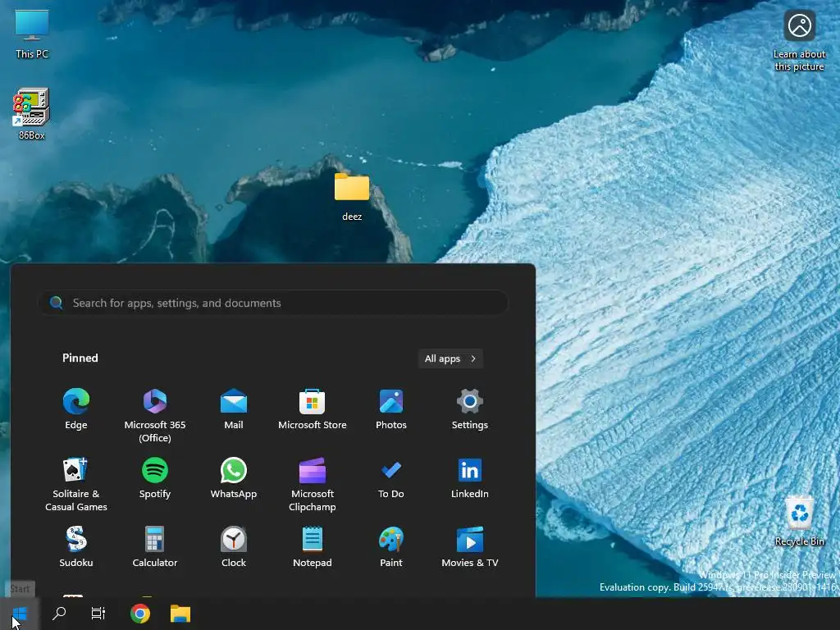Screen dimensions: 840x630
Task: Open Solitaire & Casual Games
Action: point(76,485)
